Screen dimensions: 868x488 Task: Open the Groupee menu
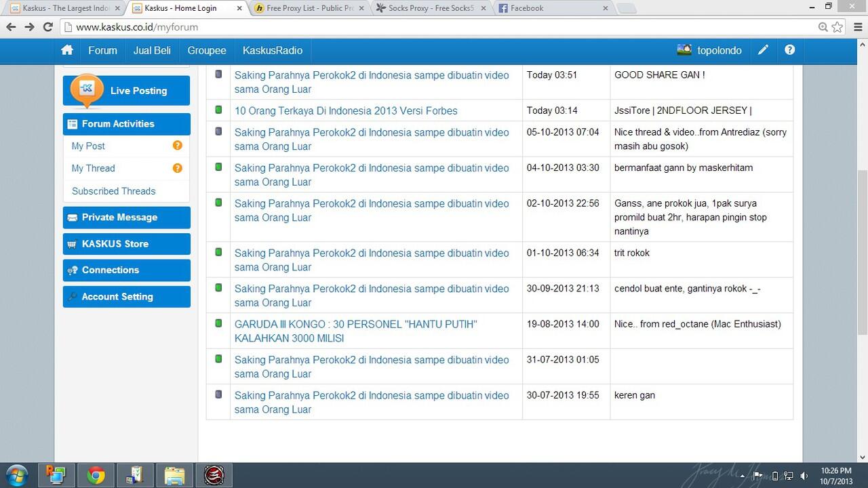207,50
